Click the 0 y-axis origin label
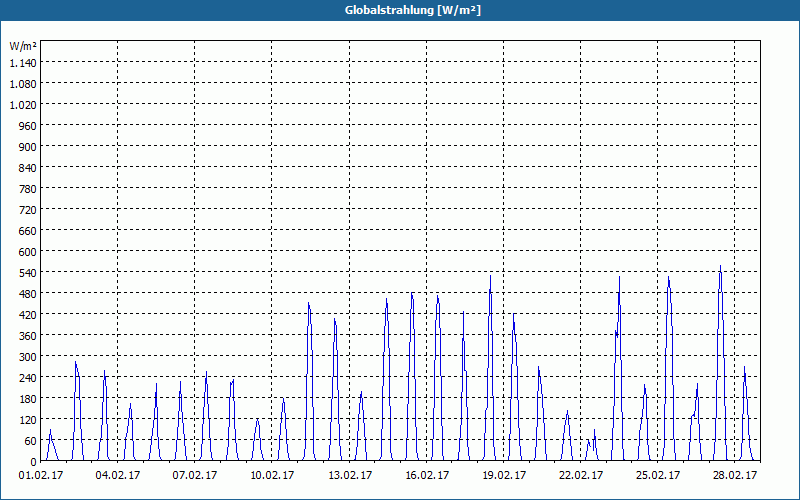 point(34,462)
